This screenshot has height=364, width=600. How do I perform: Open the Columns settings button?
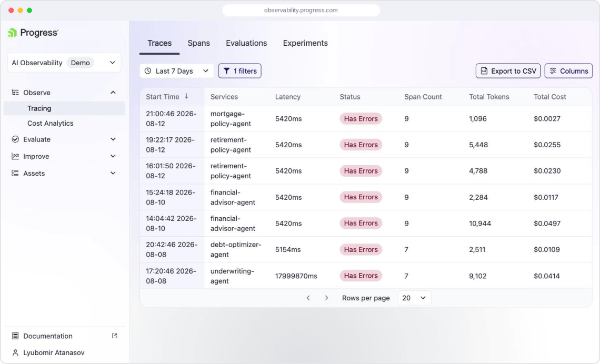pyautogui.click(x=568, y=70)
